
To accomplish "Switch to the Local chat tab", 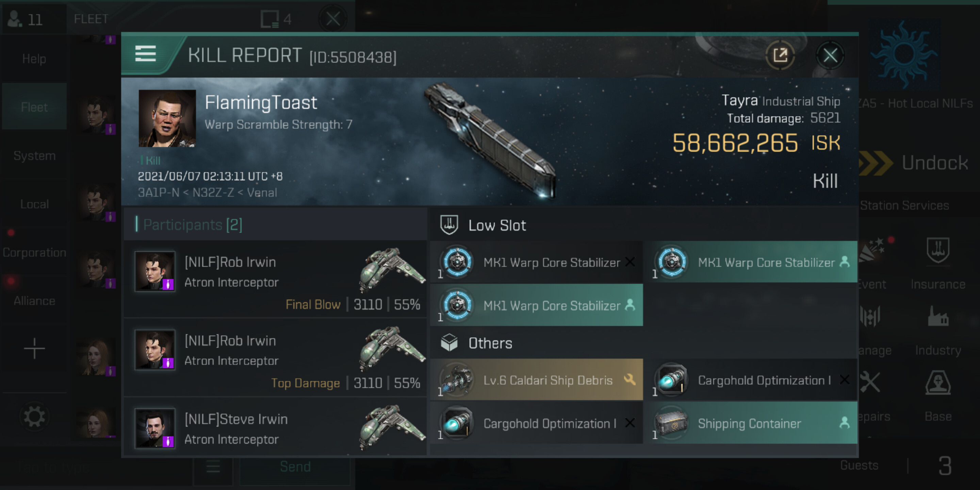I will [34, 204].
